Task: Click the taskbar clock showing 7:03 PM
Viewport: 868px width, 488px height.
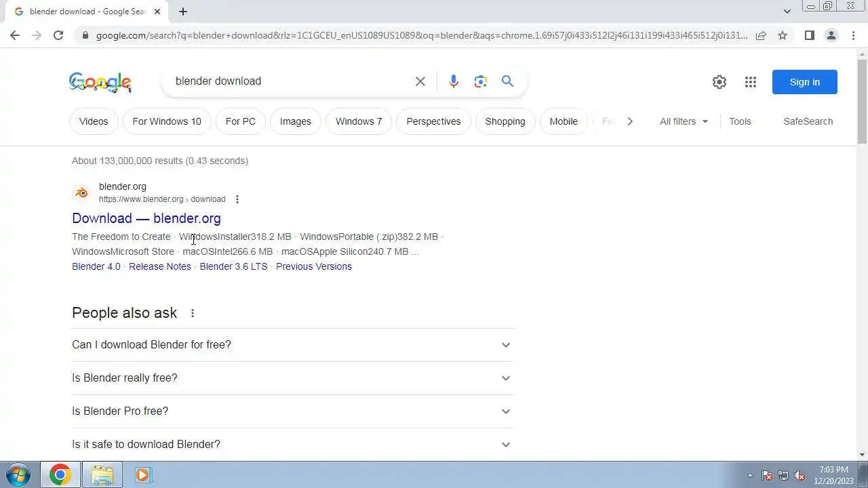Action: coord(833,475)
